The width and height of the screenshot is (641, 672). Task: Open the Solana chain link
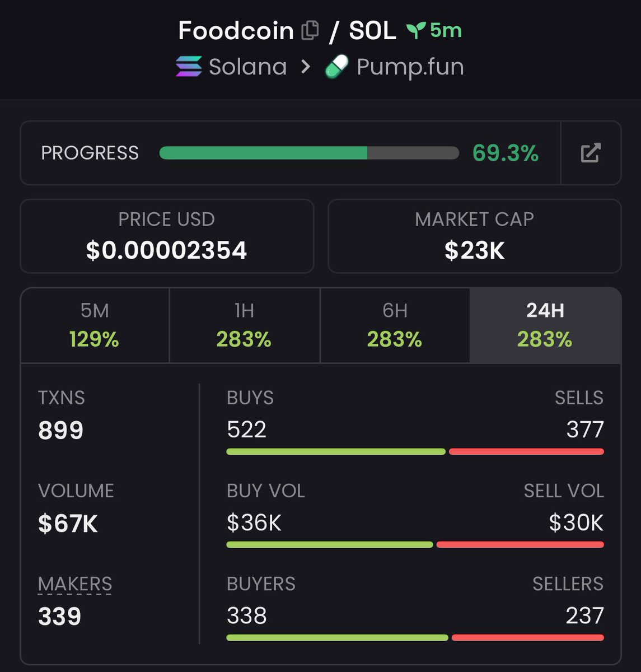(x=247, y=67)
